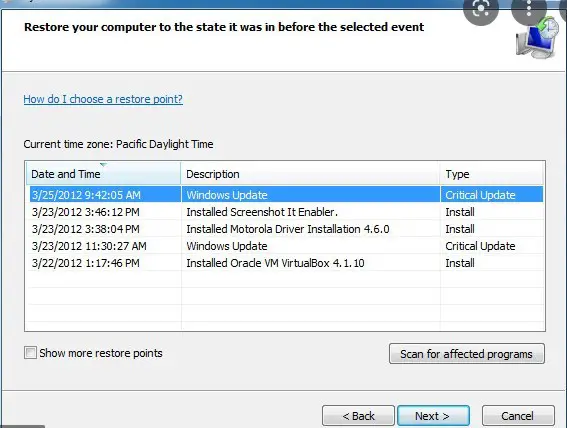The image size is (567, 428).
Task: Select the 3/25/2012 Windows Update restore point
Action: coord(286,195)
